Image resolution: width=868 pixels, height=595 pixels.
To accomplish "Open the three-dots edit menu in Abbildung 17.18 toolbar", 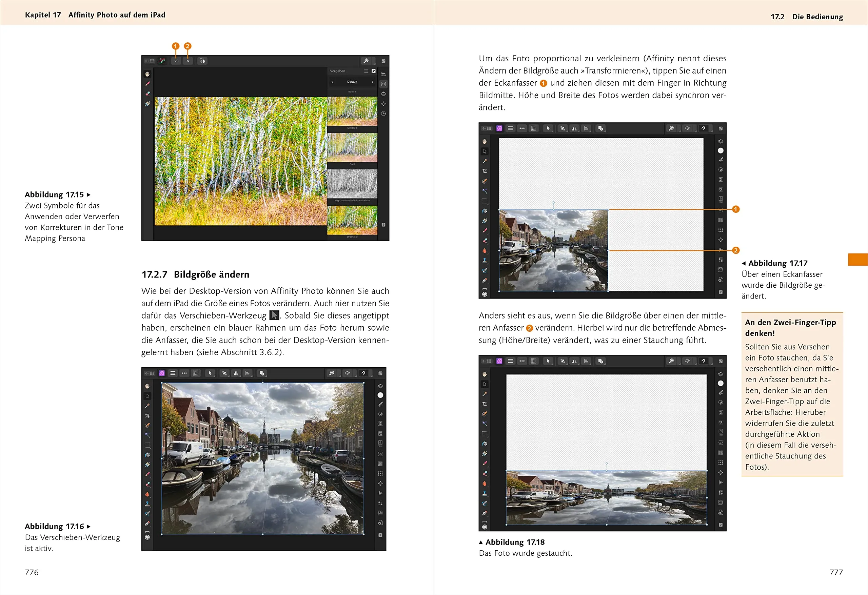I will click(x=522, y=361).
